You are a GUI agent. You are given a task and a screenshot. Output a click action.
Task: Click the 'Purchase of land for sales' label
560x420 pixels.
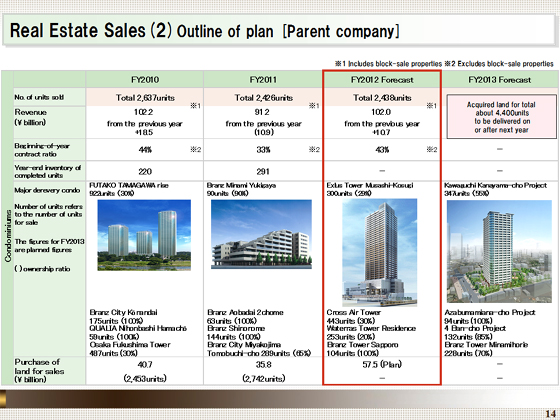pos(39,371)
